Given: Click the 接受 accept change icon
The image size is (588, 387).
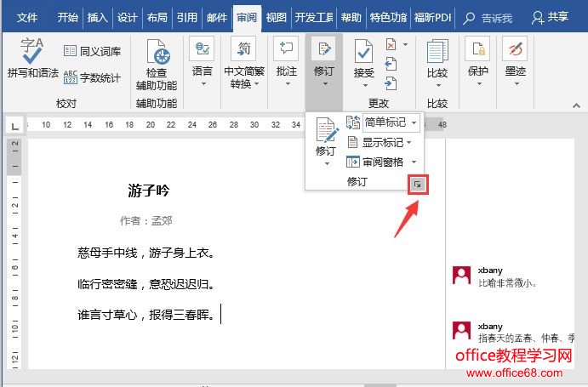Looking at the screenshot, I should (363, 52).
